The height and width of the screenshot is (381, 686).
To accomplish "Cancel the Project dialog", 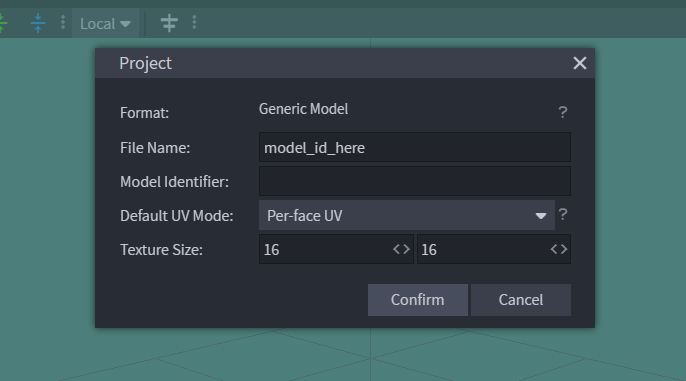I will (521, 300).
